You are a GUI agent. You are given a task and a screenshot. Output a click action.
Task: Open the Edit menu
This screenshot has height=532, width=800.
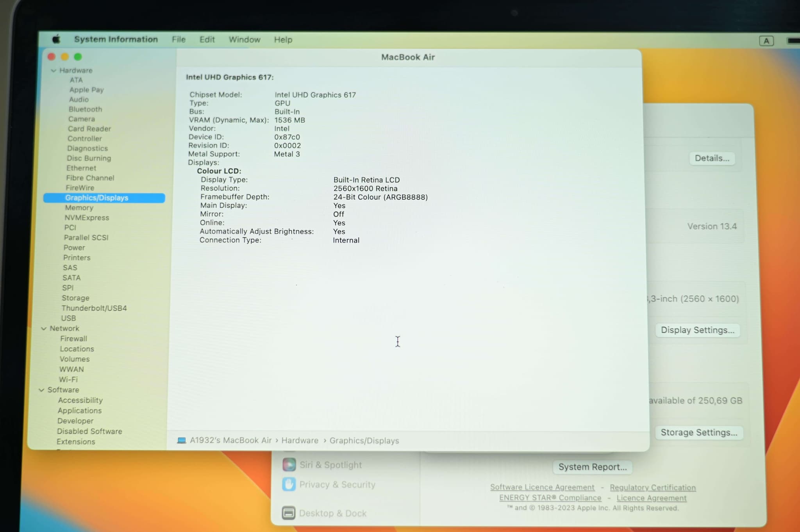pos(207,39)
